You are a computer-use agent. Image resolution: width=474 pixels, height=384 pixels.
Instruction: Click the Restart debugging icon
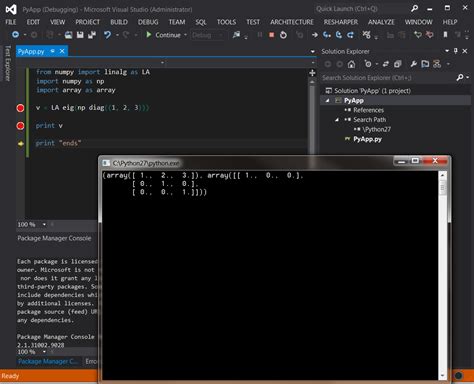click(x=283, y=35)
